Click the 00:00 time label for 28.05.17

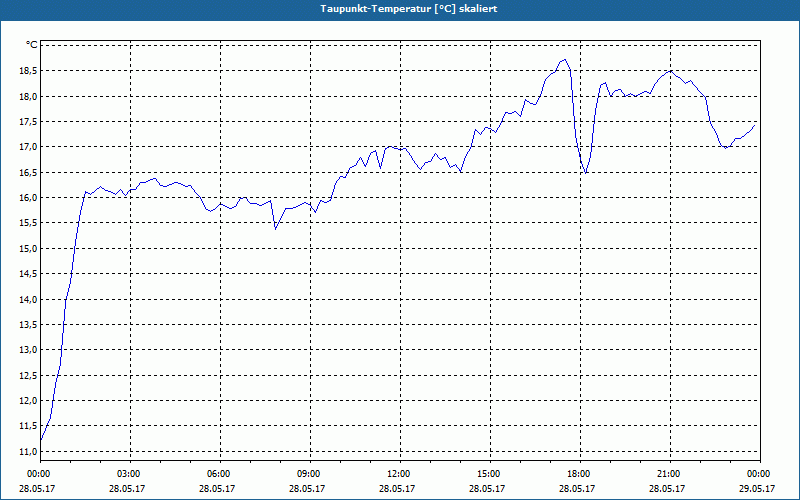pyautogui.click(x=38, y=474)
